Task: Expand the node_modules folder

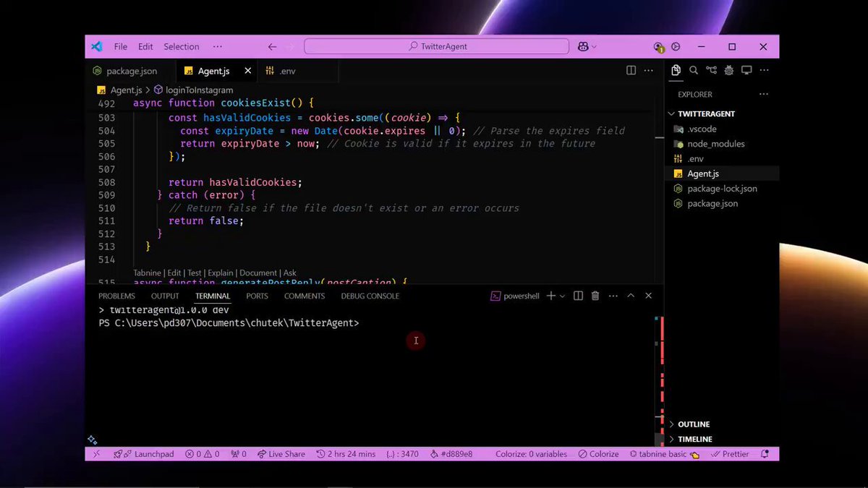Action: click(x=715, y=144)
